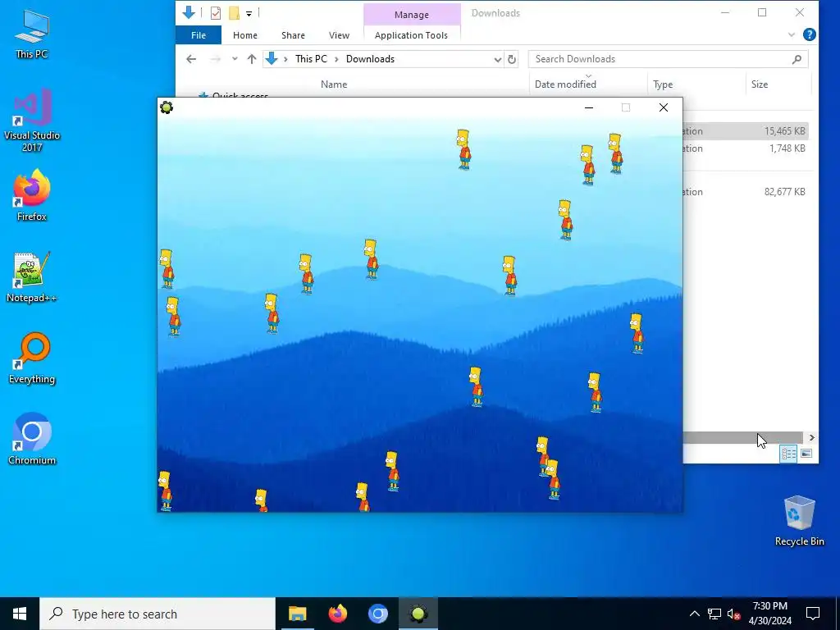Select the file sized 15,465 KB

tap(746, 131)
